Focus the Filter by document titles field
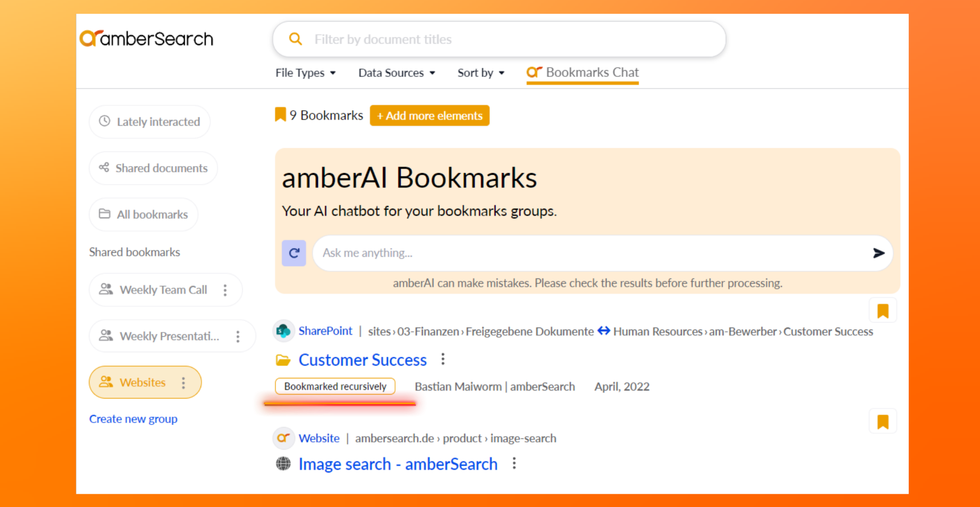Viewport: 980px width, 507px height. [499, 39]
